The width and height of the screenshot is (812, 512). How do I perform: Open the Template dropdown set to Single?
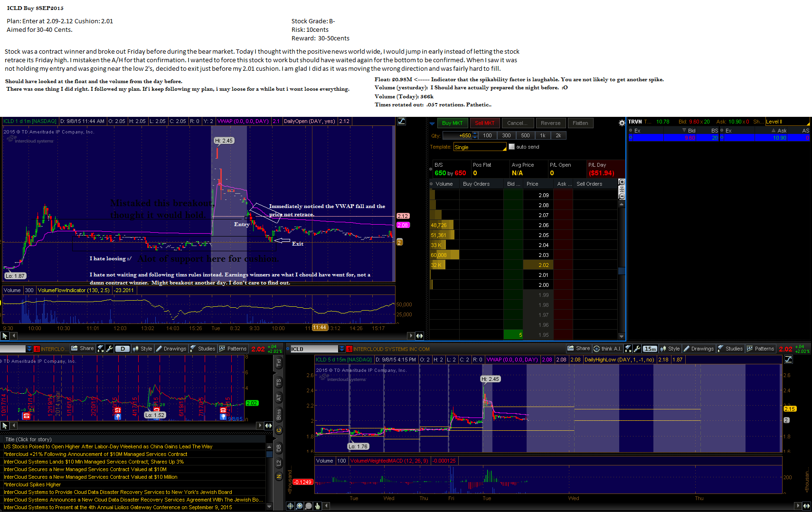[x=480, y=147]
